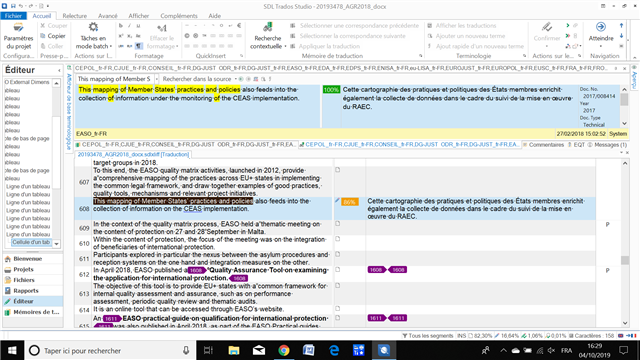Open Tâches en mode batch menu
The width and height of the screenshot is (640, 360).
pyautogui.click(x=93, y=36)
